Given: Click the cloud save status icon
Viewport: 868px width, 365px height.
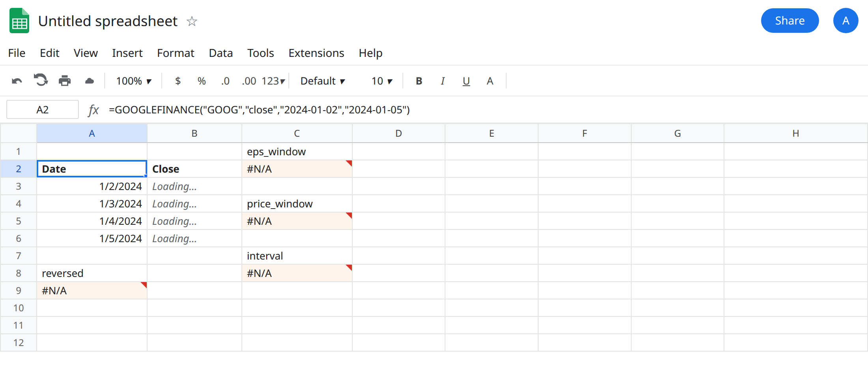Looking at the screenshot, I should 90,81.
